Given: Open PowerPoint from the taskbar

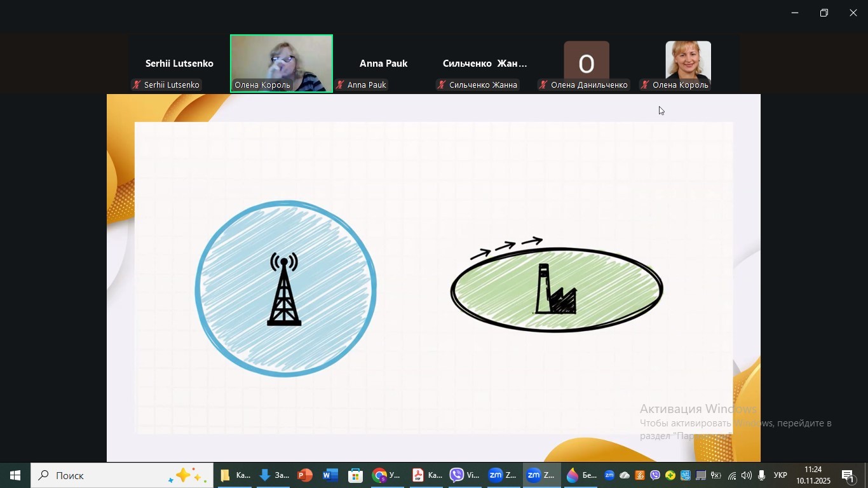Looking at the screenshot, I should (305, 475).
